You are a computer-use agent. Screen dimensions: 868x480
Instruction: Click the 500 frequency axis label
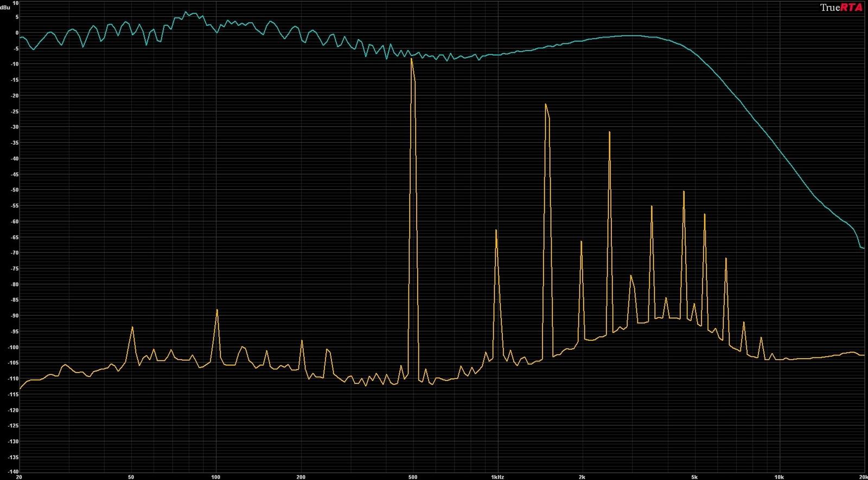coord(413,477)
